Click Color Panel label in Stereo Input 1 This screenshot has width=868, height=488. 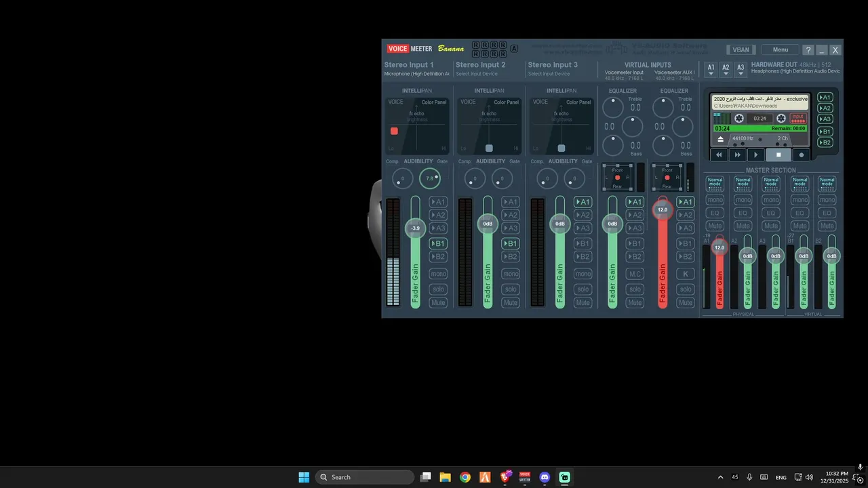[x=434, y=102]
